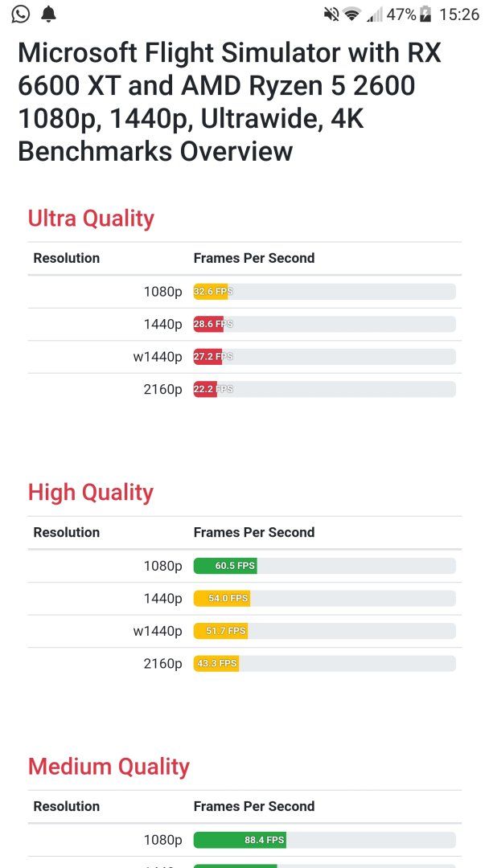Click the 22.2 FPS Ultra 2160p bar

coord(205,389)
